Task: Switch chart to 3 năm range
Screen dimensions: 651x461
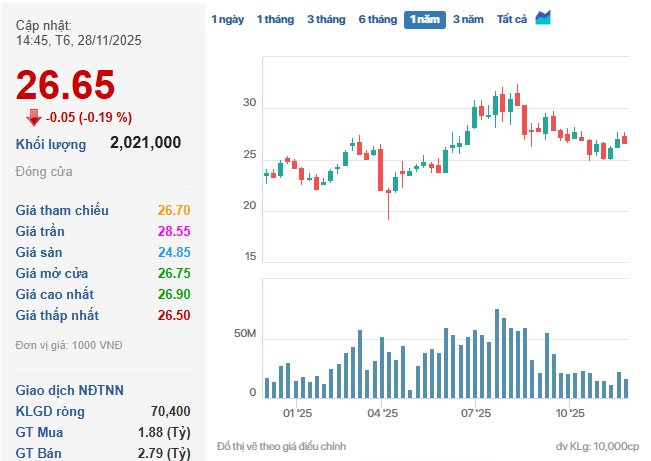Action: point(469,19)
